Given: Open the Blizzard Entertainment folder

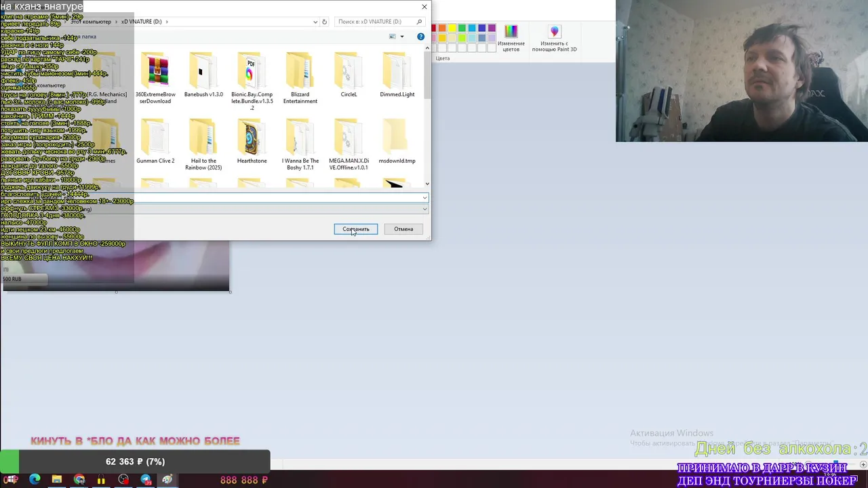Looking at the screenshot, I should (x=300, y=78).
